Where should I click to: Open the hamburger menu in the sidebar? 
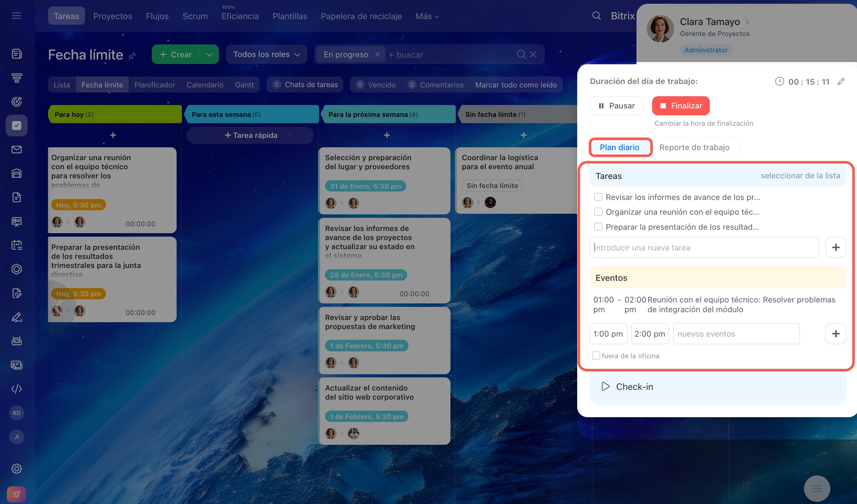click(16, 16)
